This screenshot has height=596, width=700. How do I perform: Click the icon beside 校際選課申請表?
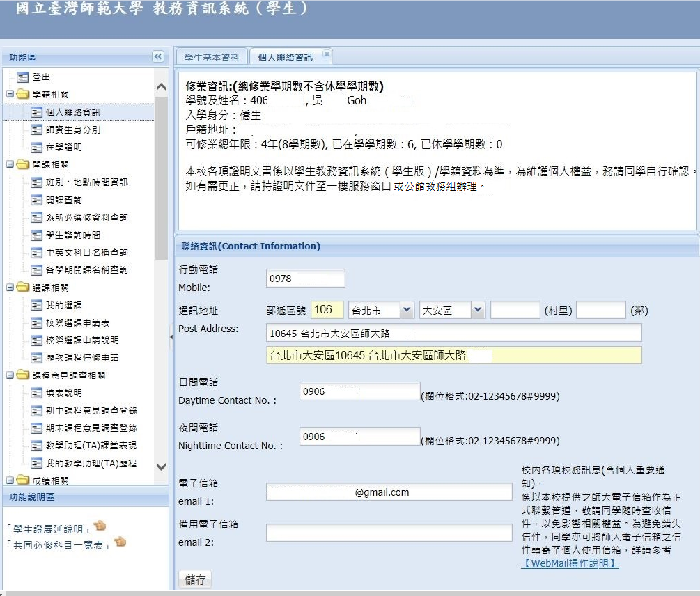(37, 322)
